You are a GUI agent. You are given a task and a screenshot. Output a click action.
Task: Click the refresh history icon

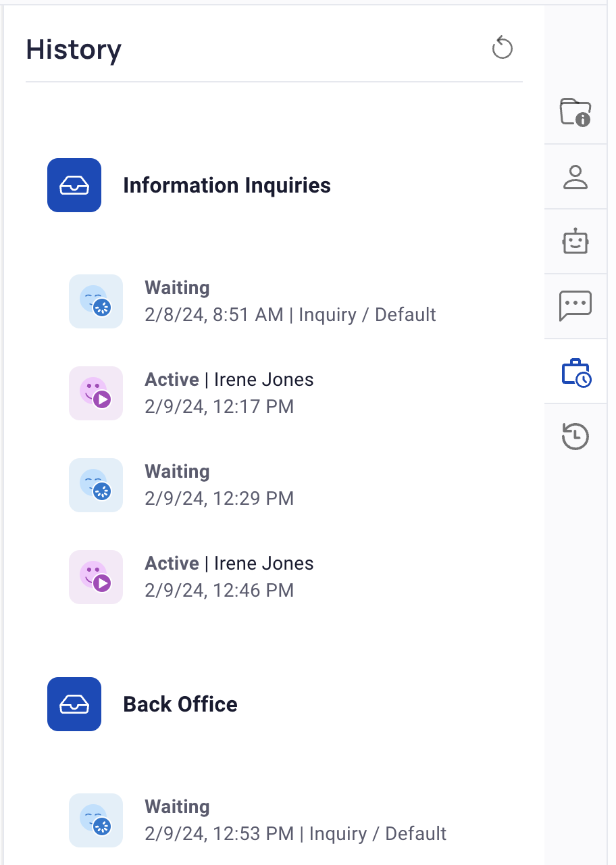click(502, 48)
